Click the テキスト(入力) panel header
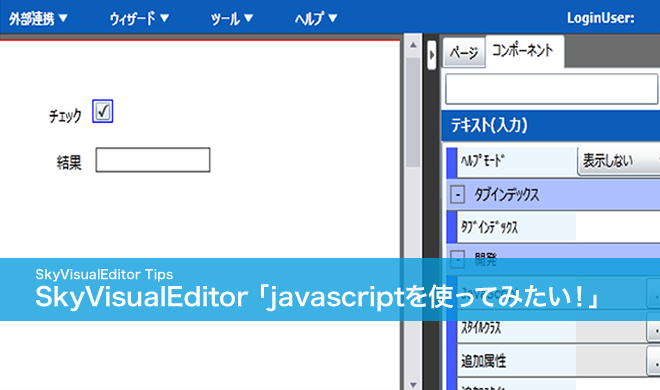660x390 pixels. click(x=551, y=126)
